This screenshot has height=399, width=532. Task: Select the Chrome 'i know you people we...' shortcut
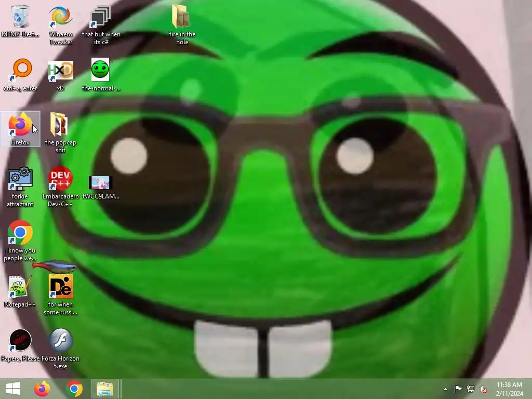coord(20,241)
